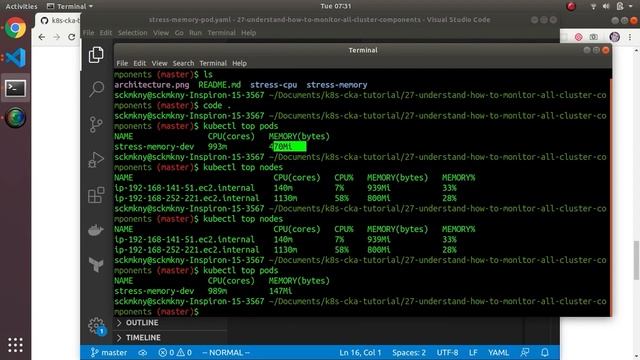Image resolution: width=640 pixels, height=360 pixels.
Task: Change language mode from YAML
Action: point(498,353)
